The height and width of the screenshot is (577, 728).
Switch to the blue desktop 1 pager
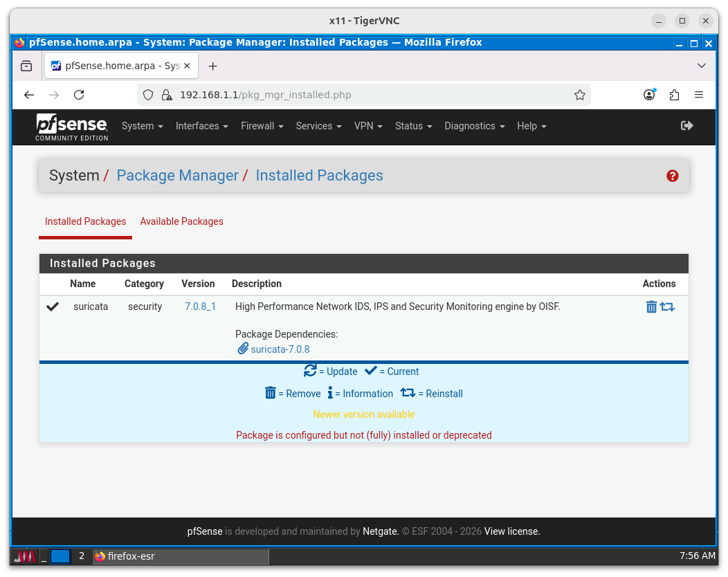point(60,556)
